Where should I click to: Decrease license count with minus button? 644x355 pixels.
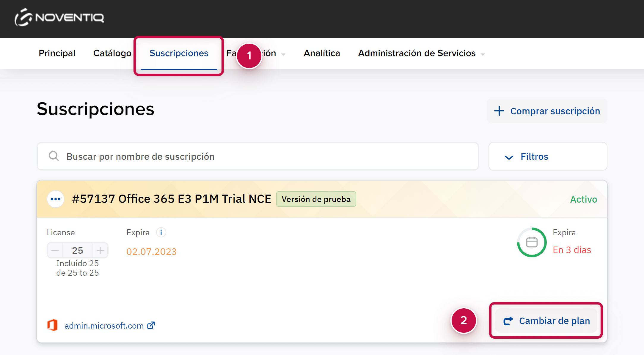55,250
